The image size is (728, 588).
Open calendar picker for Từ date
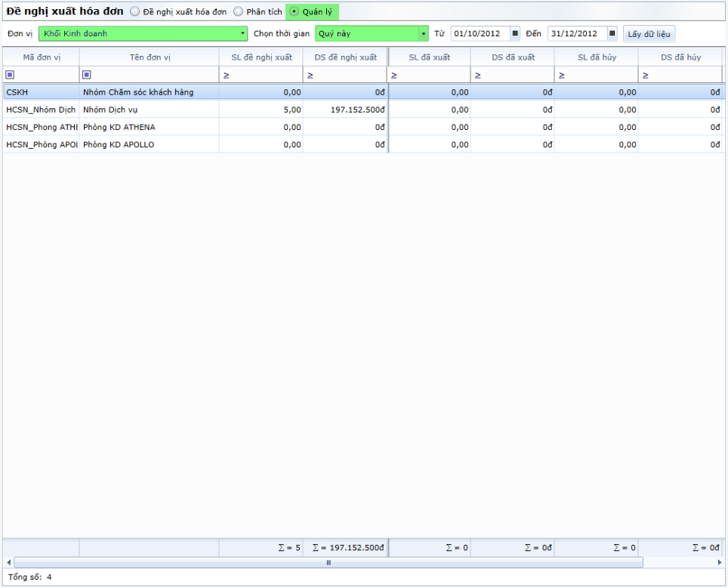point(515,33)
